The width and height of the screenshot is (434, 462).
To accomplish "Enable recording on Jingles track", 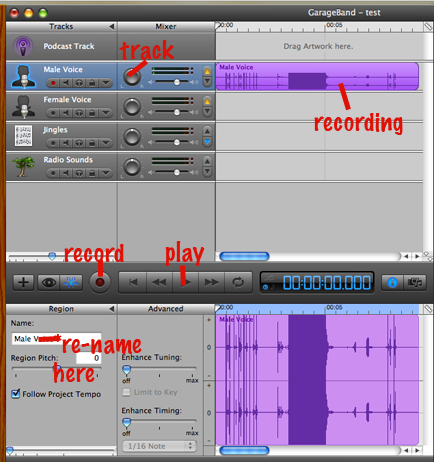I will click(53, 143).
